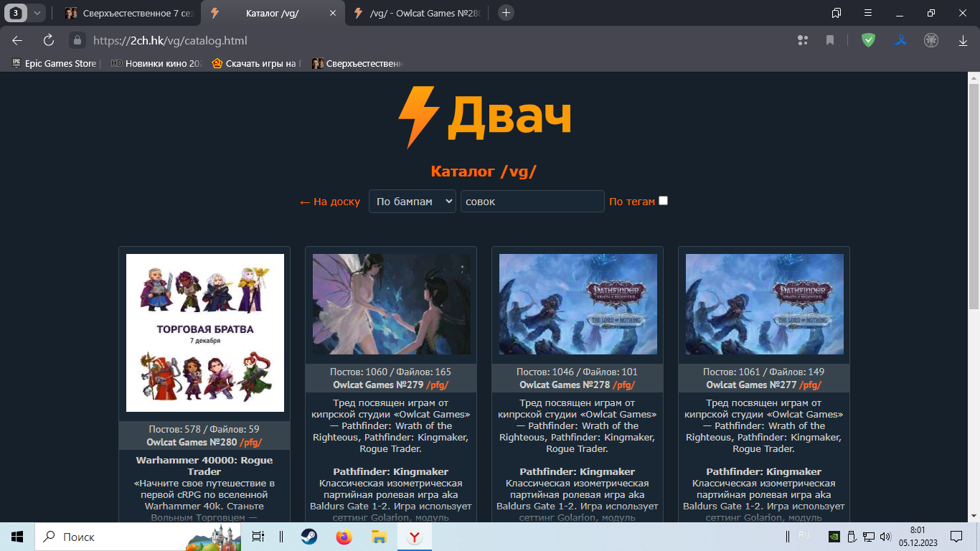Screen dimensions: 980x551
Task: Open the Сверхъестественное bookmark in bookmarks bar
Action: [x=357, y=64]
